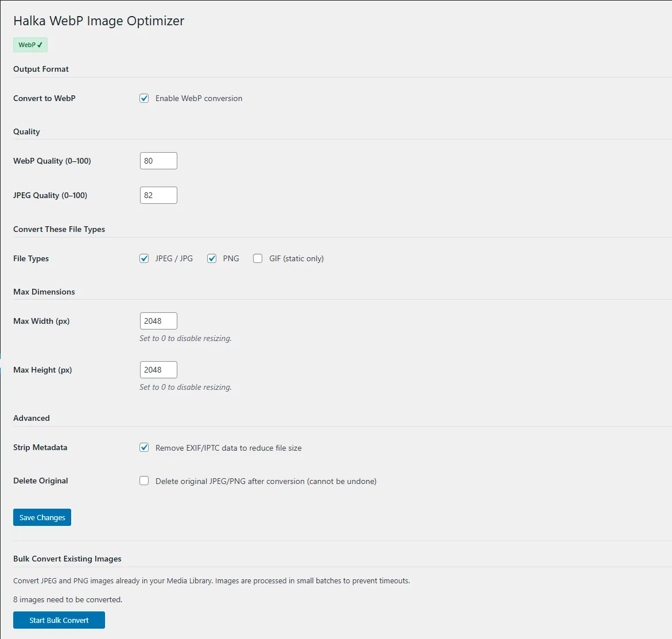Click the Max Width value field

click(x=158, y=321)
